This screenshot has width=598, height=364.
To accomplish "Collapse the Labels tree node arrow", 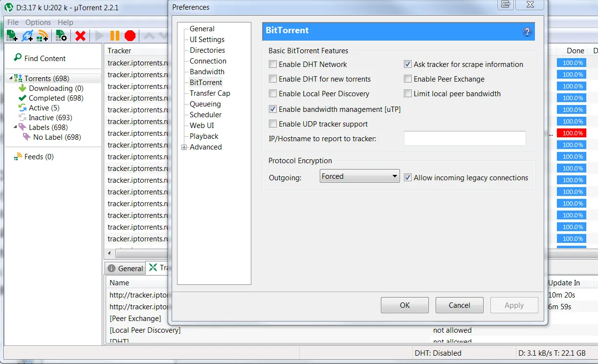I will tap(15, 127).
